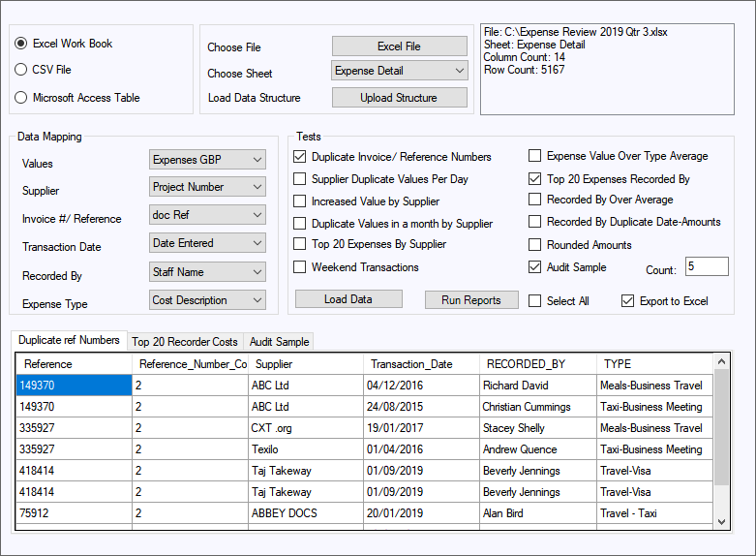Open the Choose Sheet dropdown
This screenshot has width=756, height=556.
point(399,71)
